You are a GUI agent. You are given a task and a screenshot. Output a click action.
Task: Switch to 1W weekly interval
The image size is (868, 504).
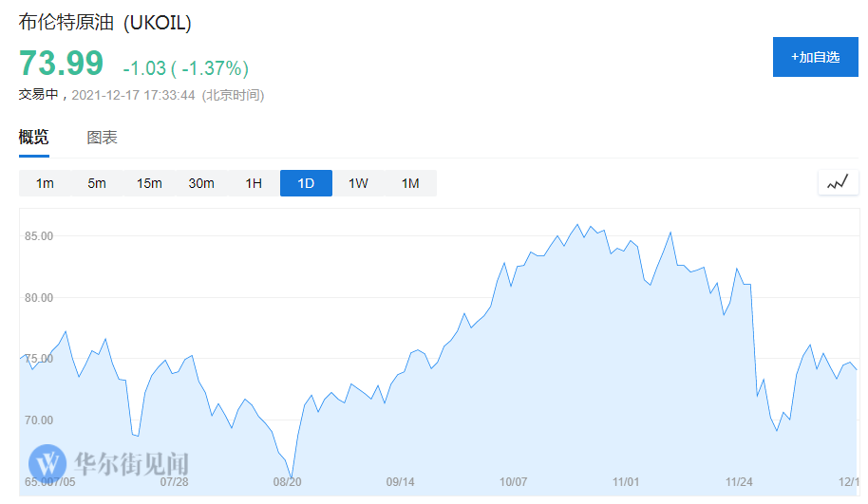[x=358, y=183]
